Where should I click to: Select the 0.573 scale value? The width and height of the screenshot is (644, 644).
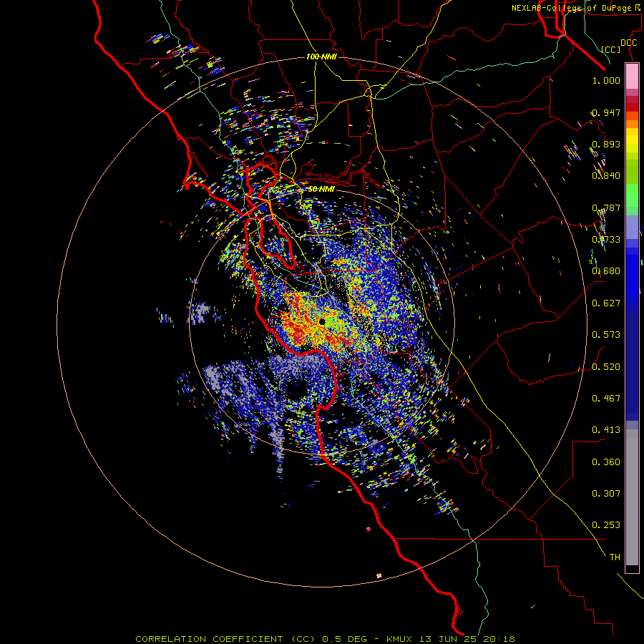[x=606, y=335]
